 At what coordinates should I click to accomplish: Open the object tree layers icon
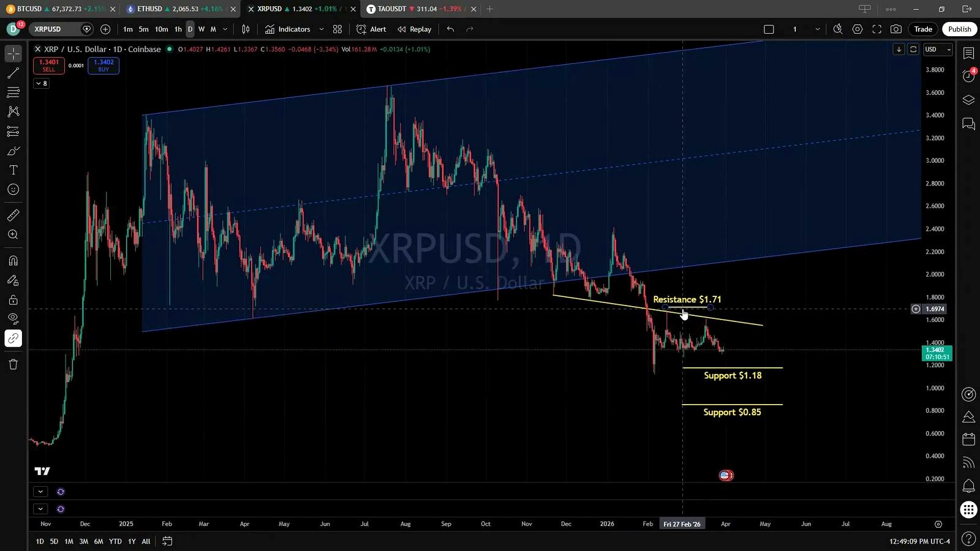tap(968, 100)
